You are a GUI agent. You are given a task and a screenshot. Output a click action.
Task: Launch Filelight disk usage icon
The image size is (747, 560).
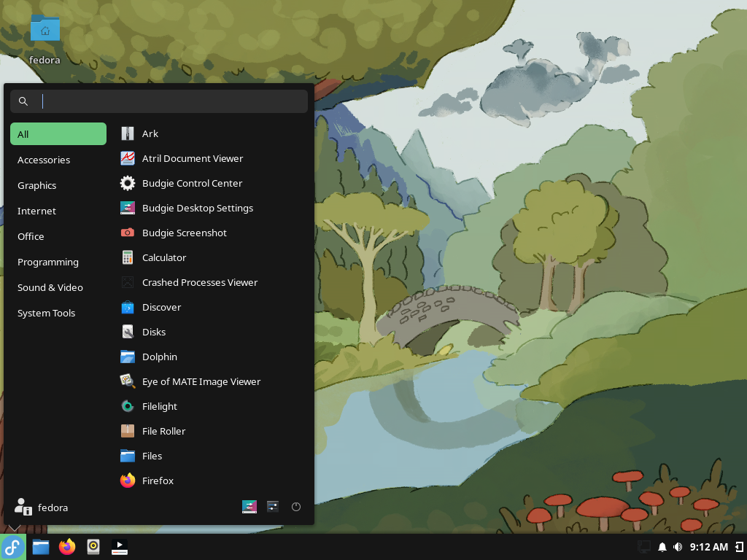pos(127,406)
